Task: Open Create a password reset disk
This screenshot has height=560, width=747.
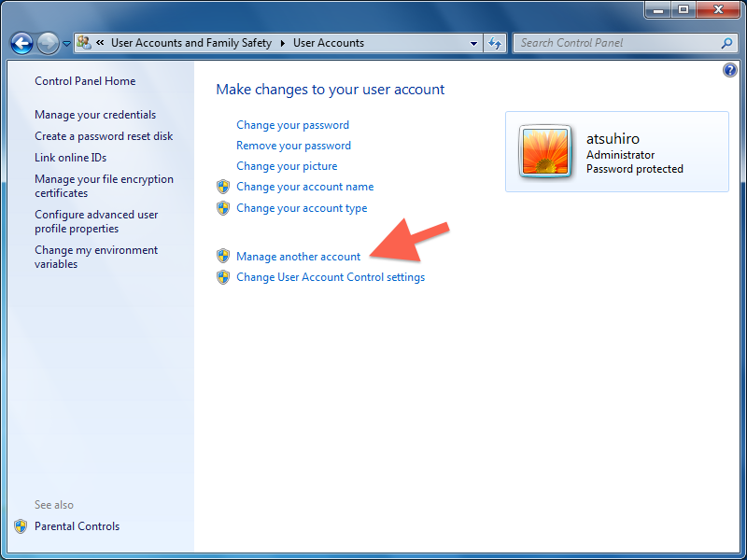Action: [x=104, y=136]
